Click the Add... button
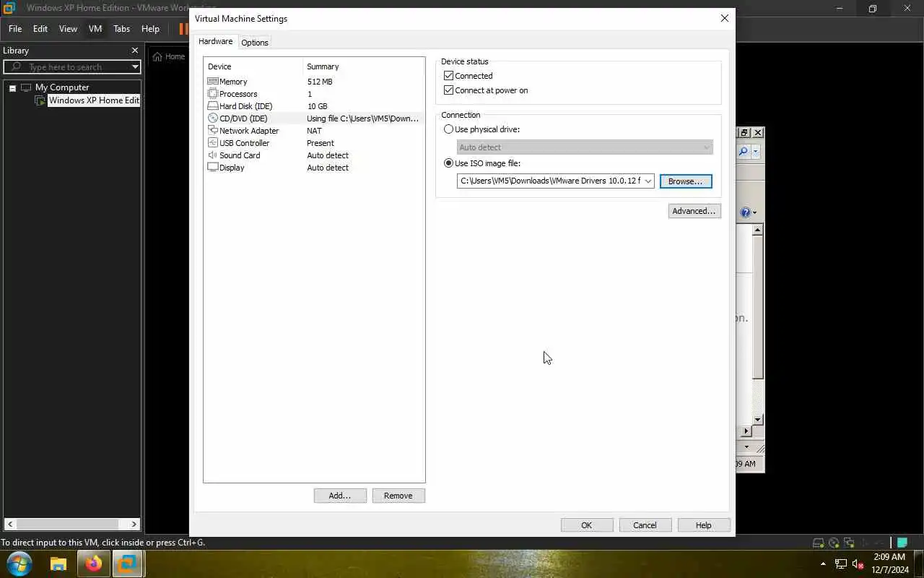Image resolution: width=924 pixels, height=578 pixels. [x=340, y=496]
